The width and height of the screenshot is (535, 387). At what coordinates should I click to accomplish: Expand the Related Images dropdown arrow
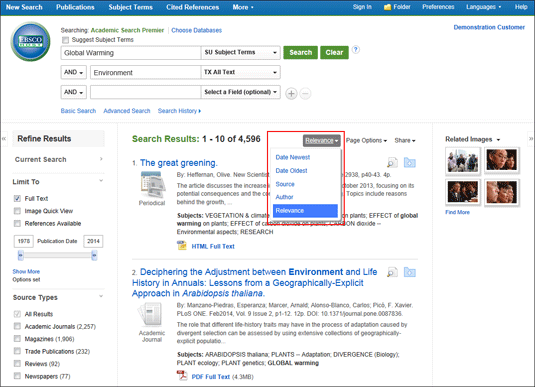click(498, 140)
